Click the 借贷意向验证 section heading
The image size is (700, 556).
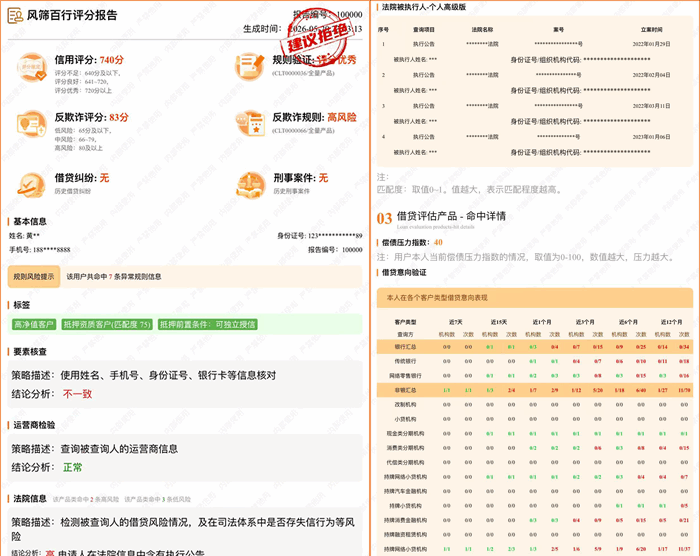(x=404, y=272)
